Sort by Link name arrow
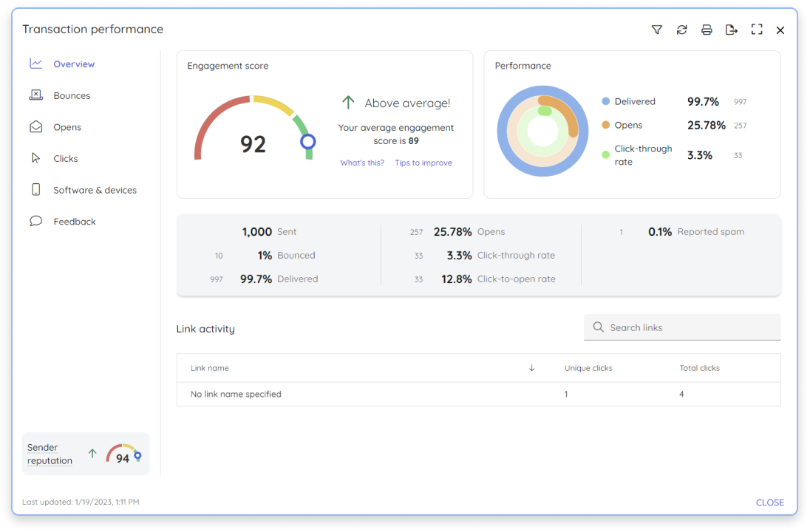This screenshot has height=532, width=810. (531, 368)
